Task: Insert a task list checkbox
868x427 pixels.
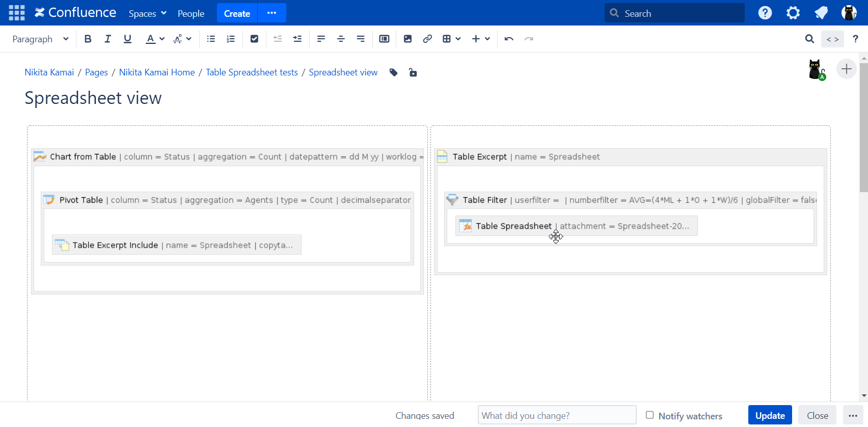Action: tap(254, 39)
